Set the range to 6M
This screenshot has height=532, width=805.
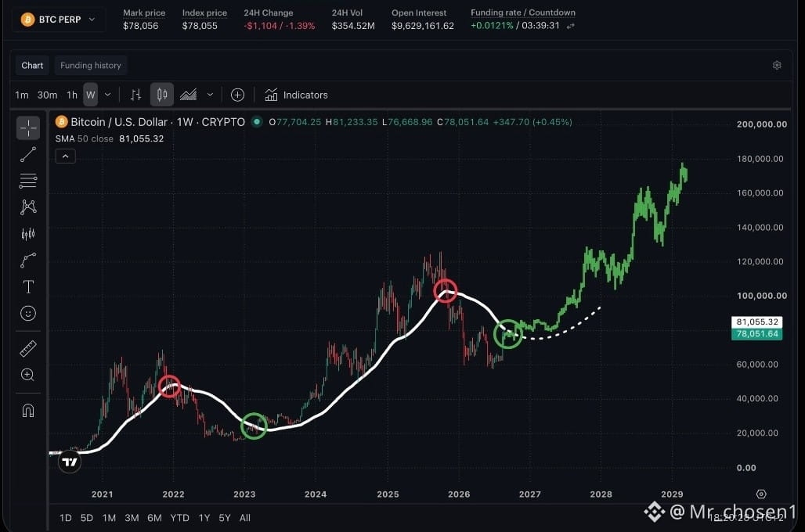(154, 518)
